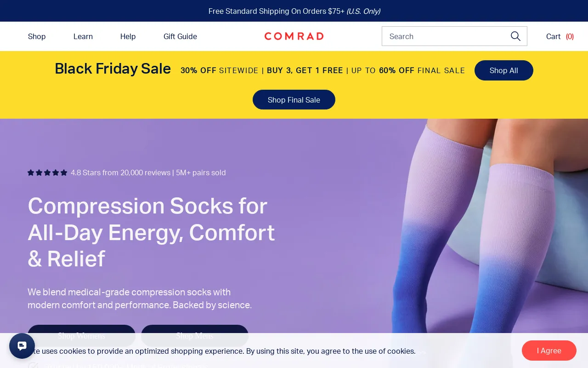Click the Shop Mens button

[x=195, y=336]
